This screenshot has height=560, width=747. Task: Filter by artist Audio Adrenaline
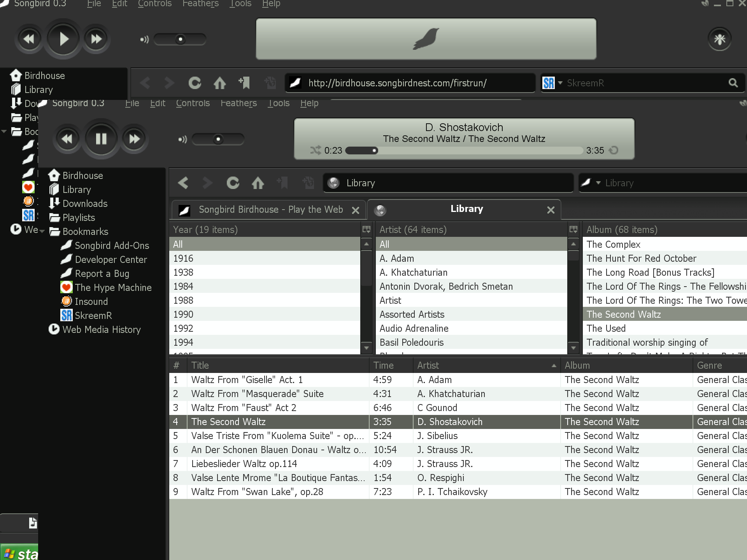coord(472,328)
